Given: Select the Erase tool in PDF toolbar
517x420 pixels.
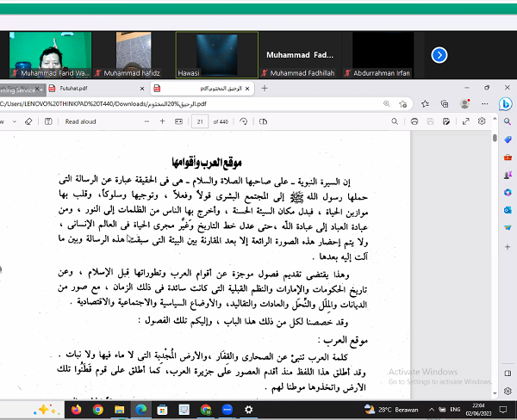Looking at the screenshot, I should (28, 121).
